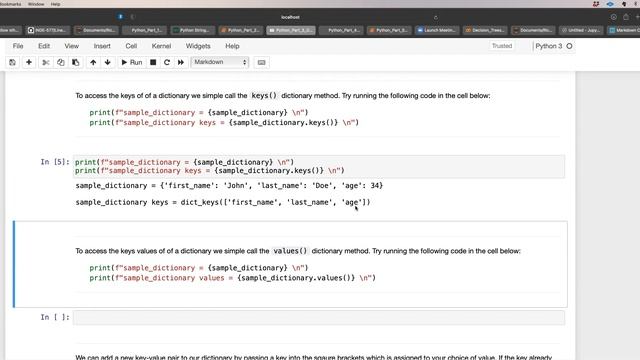640x360 pixels.
Task: Click the blue menu bar status icon
Action: tap(610, 4)
